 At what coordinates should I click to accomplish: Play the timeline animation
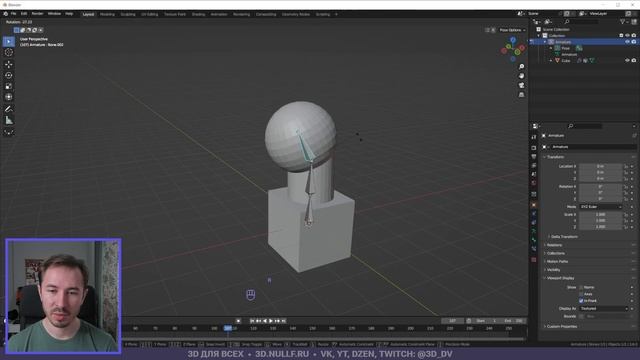[271, 321]
